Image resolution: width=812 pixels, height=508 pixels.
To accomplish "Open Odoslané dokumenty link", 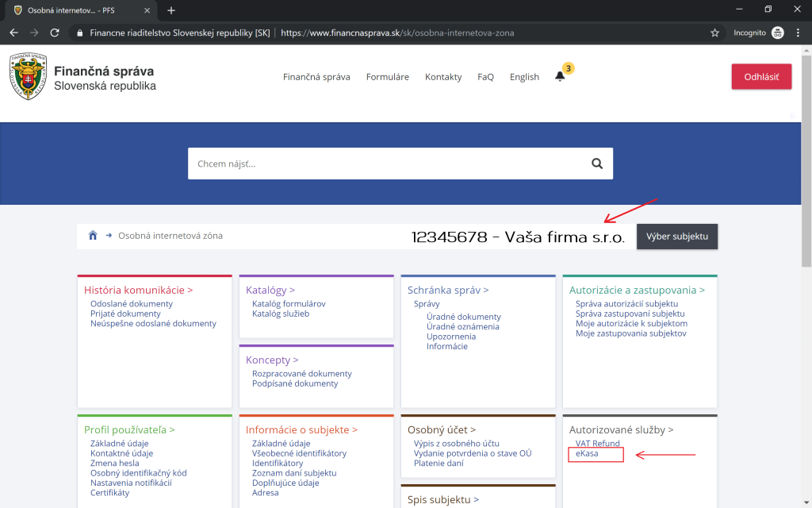I will coord(132,304).
